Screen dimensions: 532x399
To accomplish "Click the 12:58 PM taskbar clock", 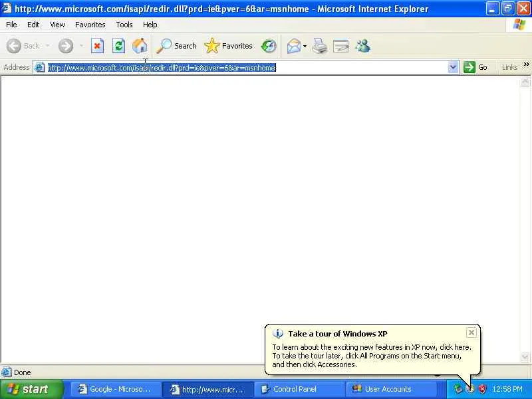I will (x=507, y=389).
